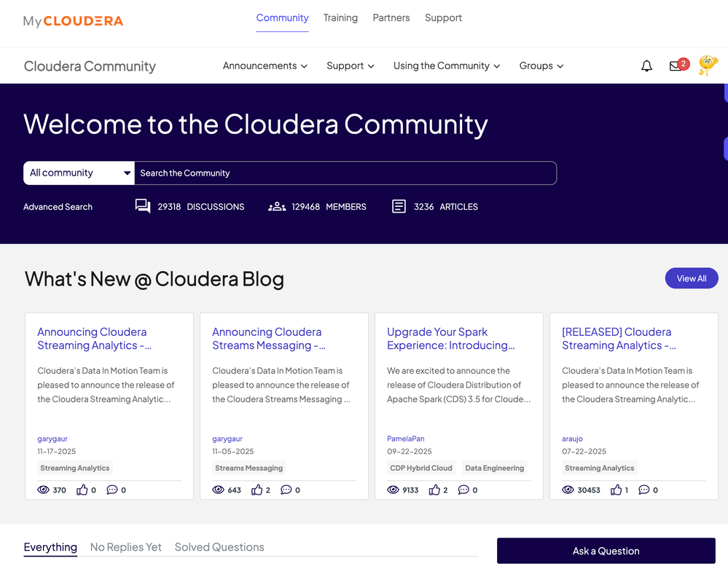The height and width of the screenshot is (569, 728).
Task: Like the Spark Experience post thumbs-up
Action: (x=434, y=490)
